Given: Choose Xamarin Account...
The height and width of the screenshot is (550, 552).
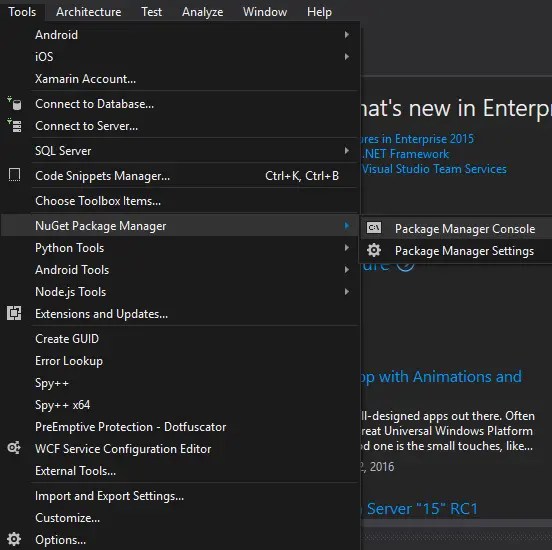Looking at the screenshot, I should (x=180, y=79).
